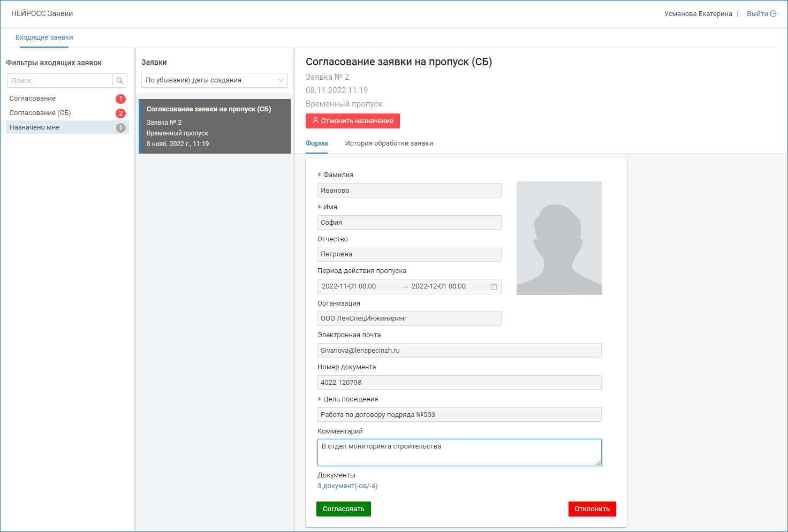The height and width of the screenshot is (532, 788).
Task: Click the logout icon next to Выйти
Action: click(773, 14)
